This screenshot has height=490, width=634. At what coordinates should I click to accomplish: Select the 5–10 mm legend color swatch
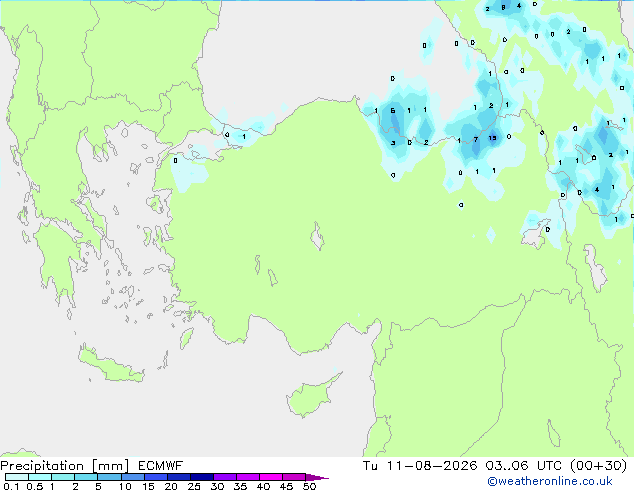[x=109, y=477]
